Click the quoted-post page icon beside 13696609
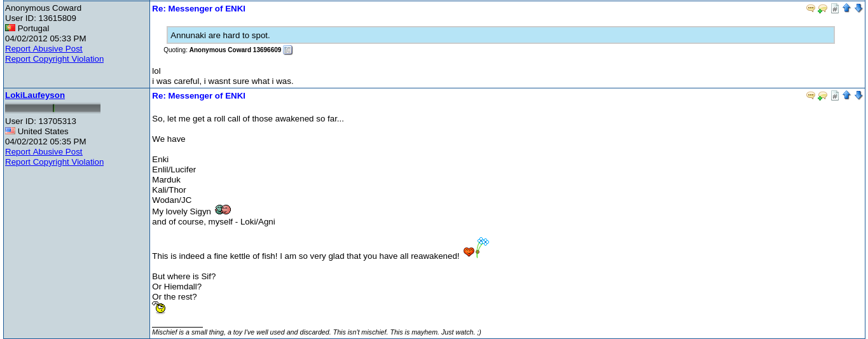 click(288, 50)
